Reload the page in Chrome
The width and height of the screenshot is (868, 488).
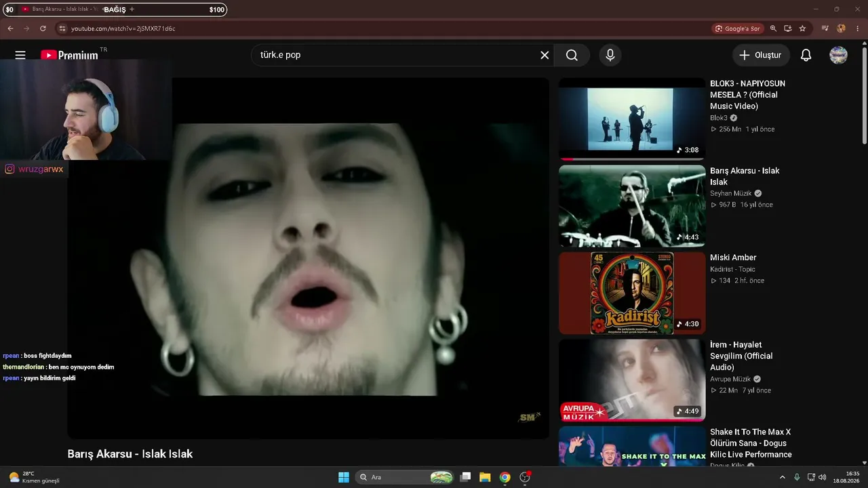click(43, 28)
